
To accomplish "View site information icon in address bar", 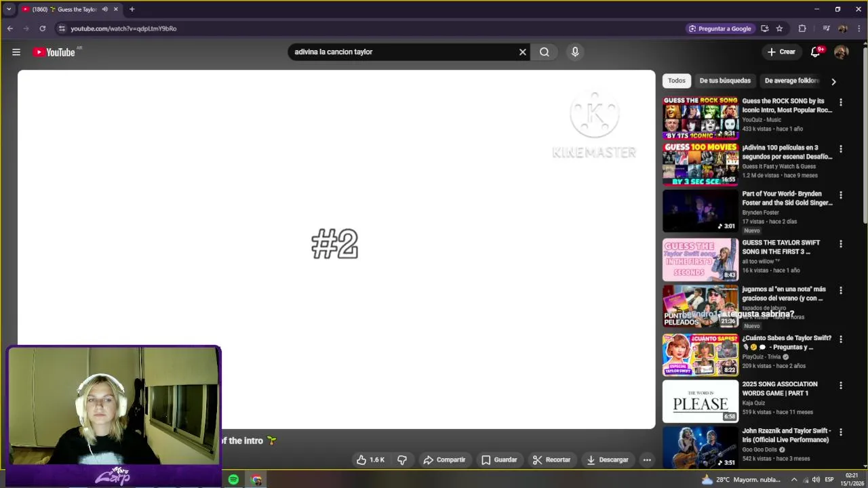I will (x=62, y=28).
